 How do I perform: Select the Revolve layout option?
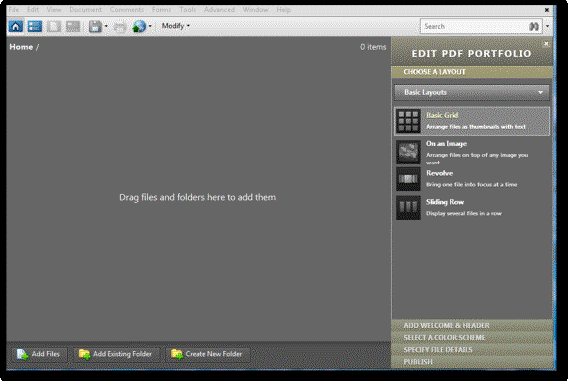pyautogui.click(x=472, y=179)
